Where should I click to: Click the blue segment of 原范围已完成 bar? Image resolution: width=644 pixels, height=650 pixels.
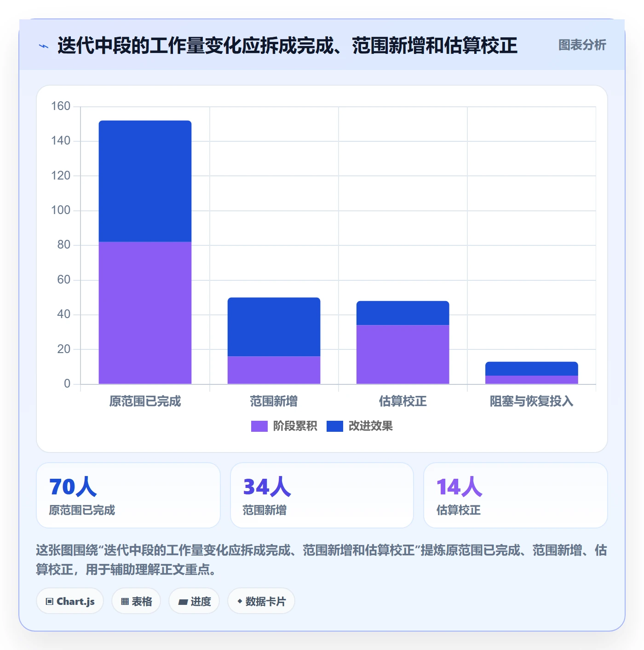tap(145, 181)
